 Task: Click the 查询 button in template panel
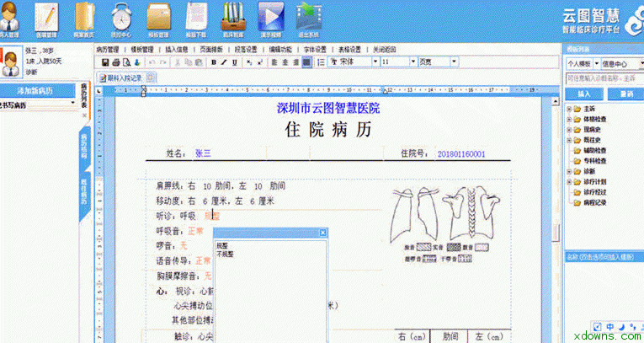click(x=626, y=94)
